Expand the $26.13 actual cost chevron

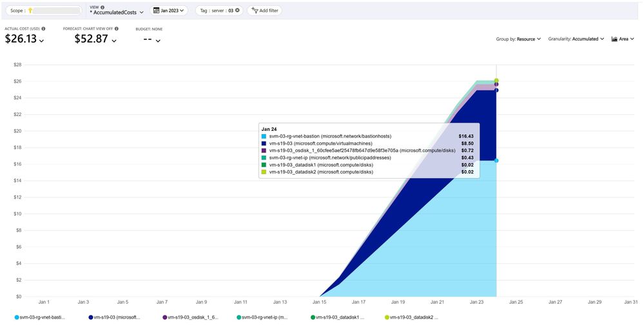point(42,41)
